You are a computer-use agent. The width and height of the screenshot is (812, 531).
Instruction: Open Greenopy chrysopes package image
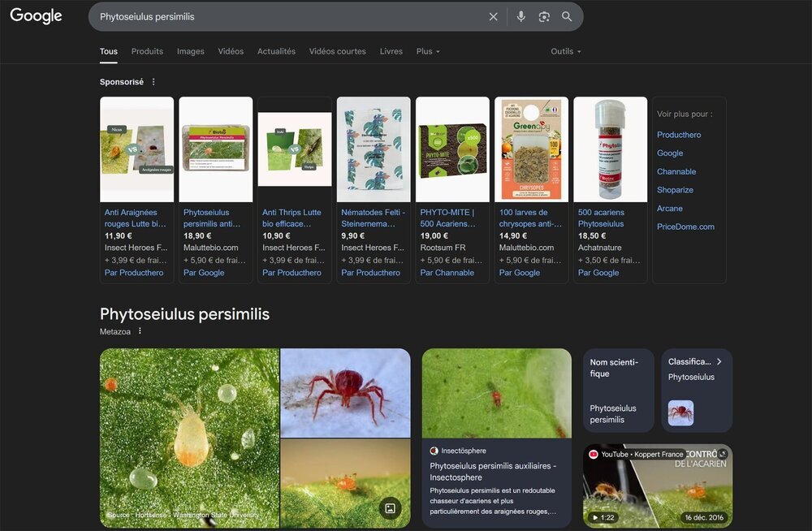pyautogui.click(x=531, y=149)
